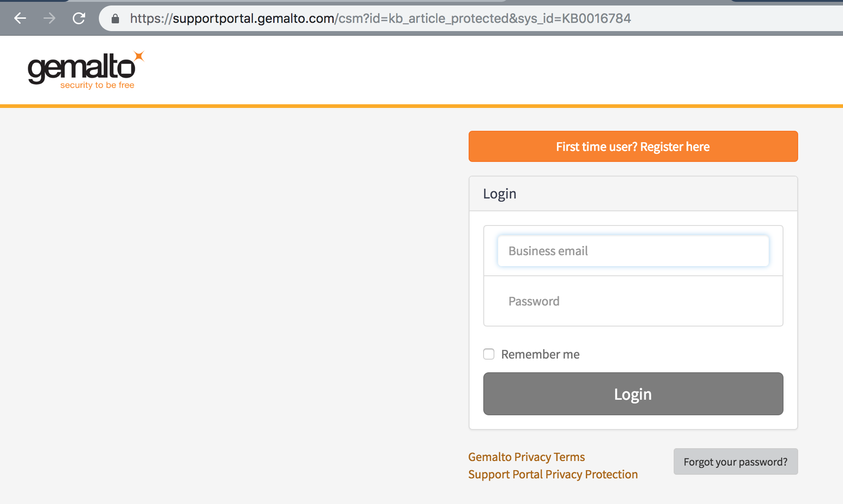Submit using the gray Login button

(x=633, y=394)
